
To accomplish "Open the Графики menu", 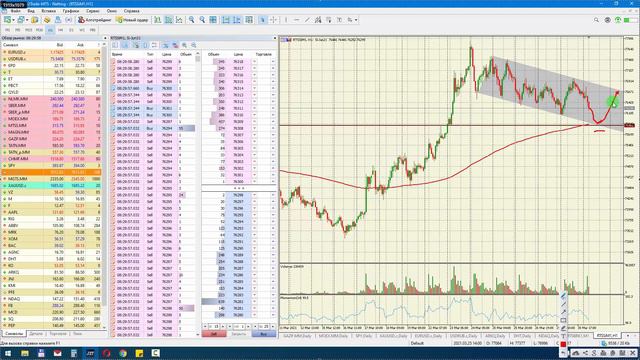I will click(x=71, y=11).
